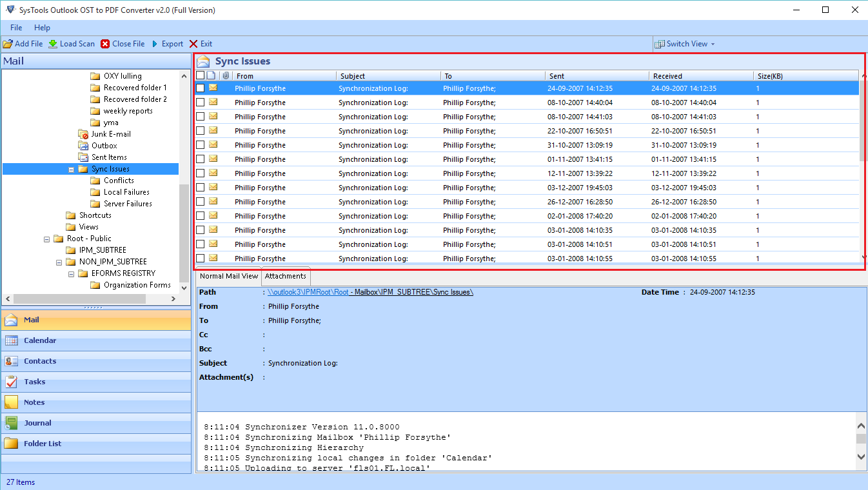Screen dimensions: 868x490
Task: Click the Contacts icon in navigation pane
Action: (12, 362)
